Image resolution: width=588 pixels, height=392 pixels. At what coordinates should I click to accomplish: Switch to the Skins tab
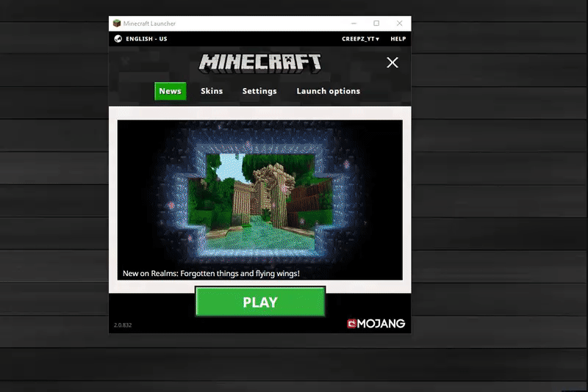tap(212, 91)
